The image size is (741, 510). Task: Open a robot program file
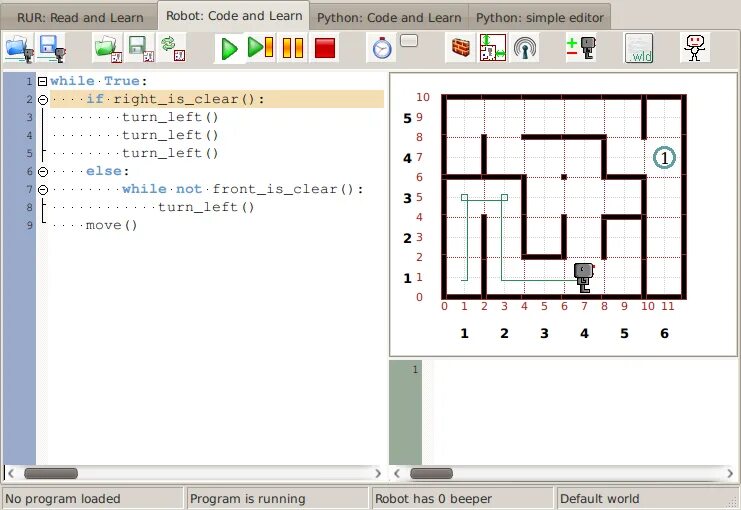point(20,48)
